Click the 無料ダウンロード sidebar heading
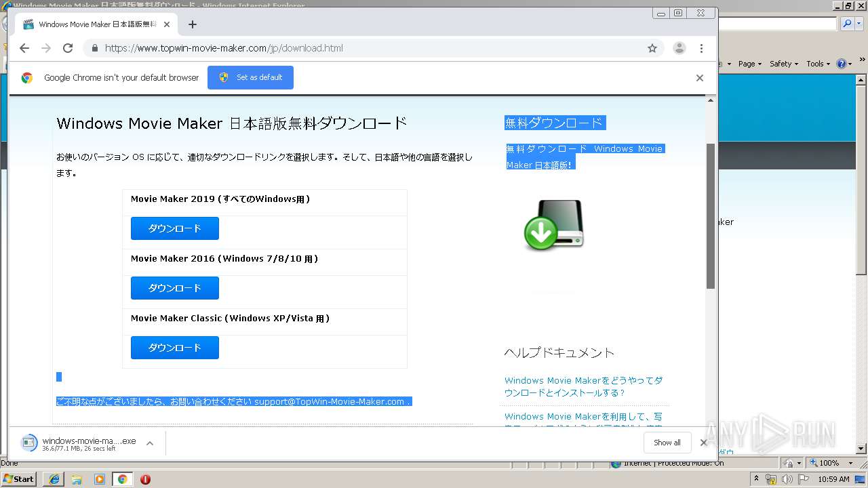 (554, 123)
